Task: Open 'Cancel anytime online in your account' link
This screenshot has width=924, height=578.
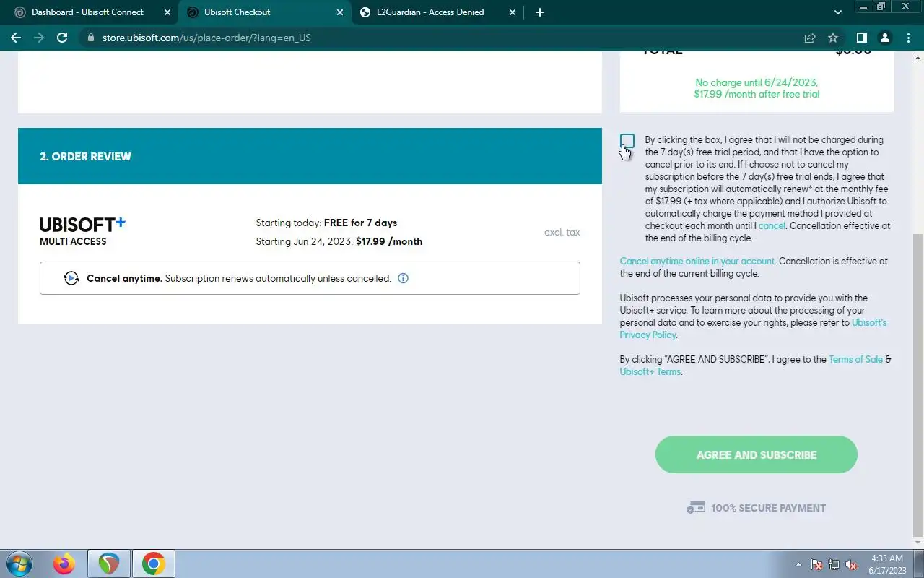Action: coord(697,261)
